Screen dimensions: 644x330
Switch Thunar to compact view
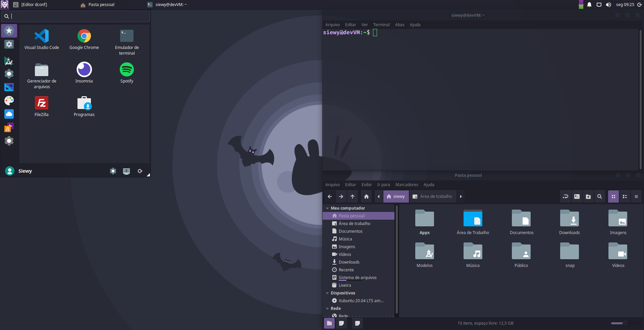pyautogui.click(x=636, y=197)
